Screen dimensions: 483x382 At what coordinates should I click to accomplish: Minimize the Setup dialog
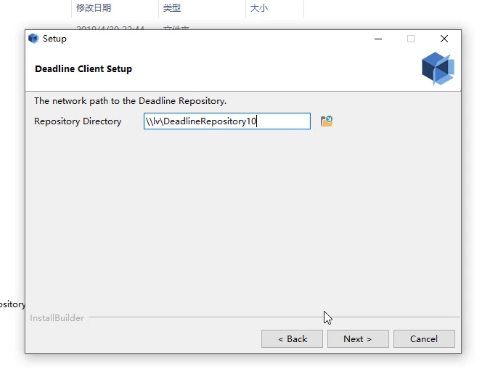point(378,39)
